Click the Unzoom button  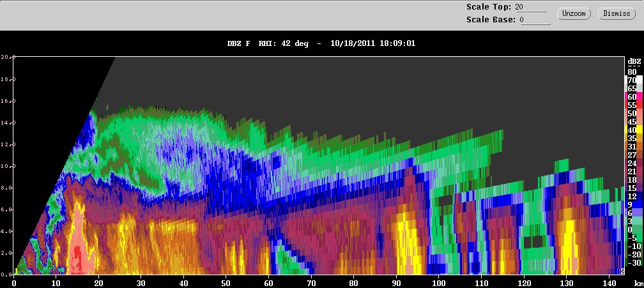point(574,13)
